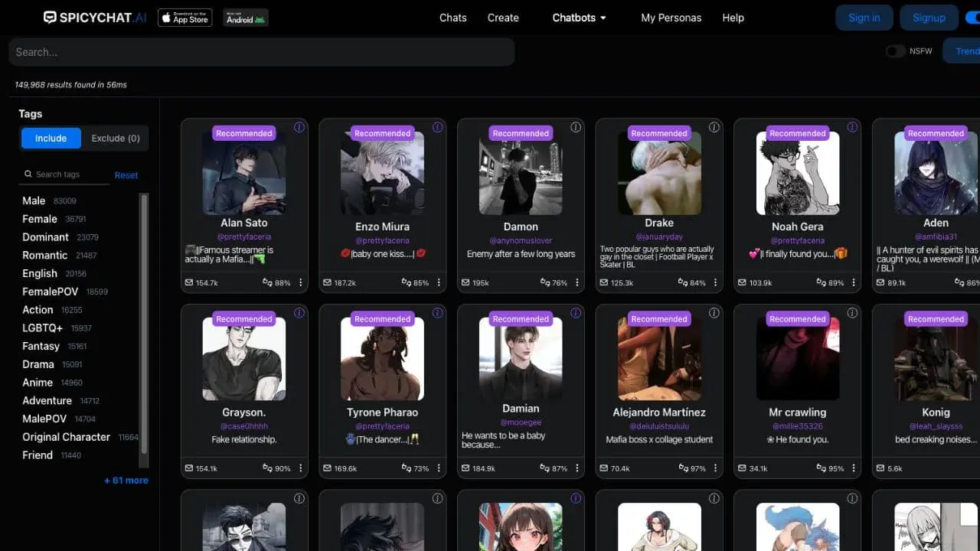980x551 pixels.
Task: Click the info icon on Alan Sato card
Action: pyautogui.click(x=299, y=127)
